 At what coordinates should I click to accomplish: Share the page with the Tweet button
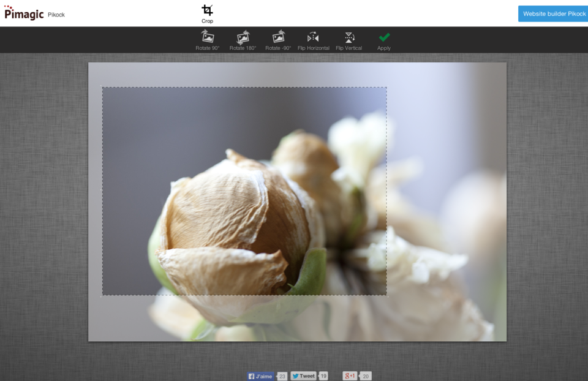point(303,375)
